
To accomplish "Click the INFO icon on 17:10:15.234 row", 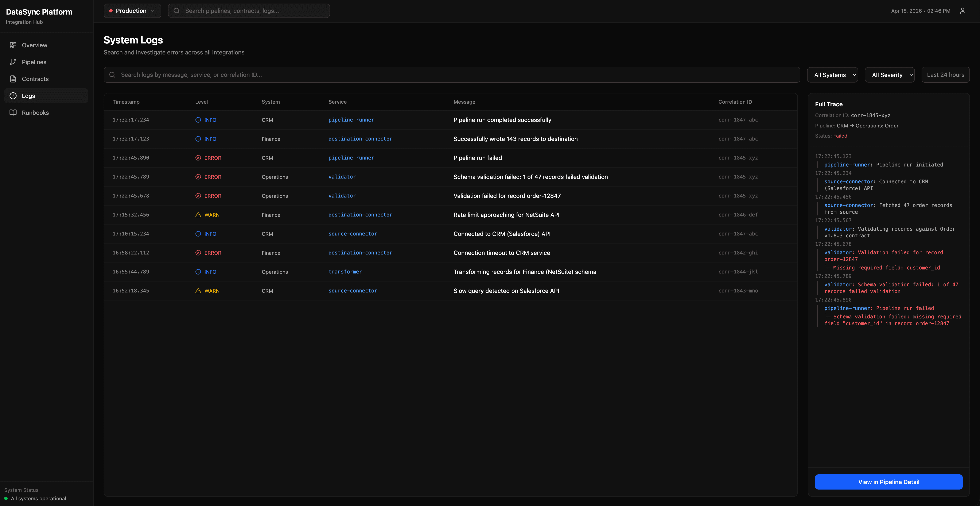I will (x=198, y=234).
